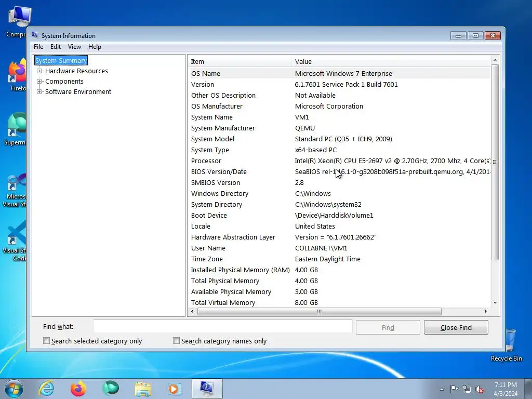Select the Visual Studio Code desktop shortcut

coord(14,241)
